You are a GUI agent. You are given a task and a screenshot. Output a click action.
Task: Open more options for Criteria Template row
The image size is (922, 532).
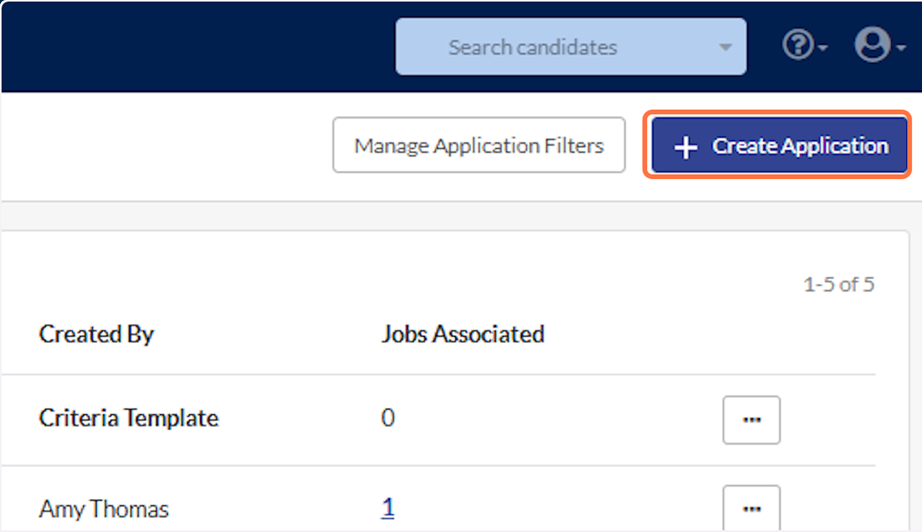click(x=751, y=420)
